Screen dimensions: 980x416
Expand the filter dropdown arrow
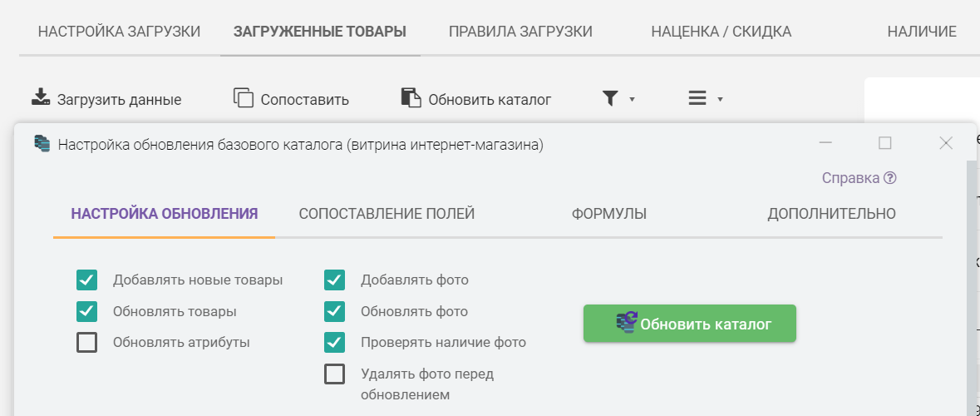(x=632, y=99)
